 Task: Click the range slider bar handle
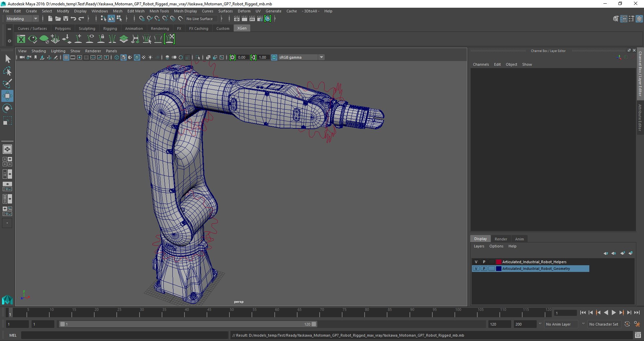tap(188, 324)
